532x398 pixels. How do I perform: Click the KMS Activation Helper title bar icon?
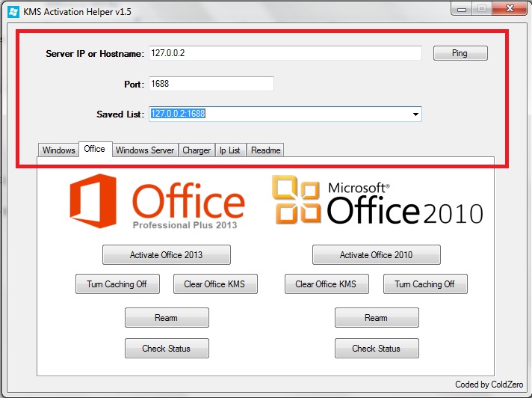tap(13, 12)
